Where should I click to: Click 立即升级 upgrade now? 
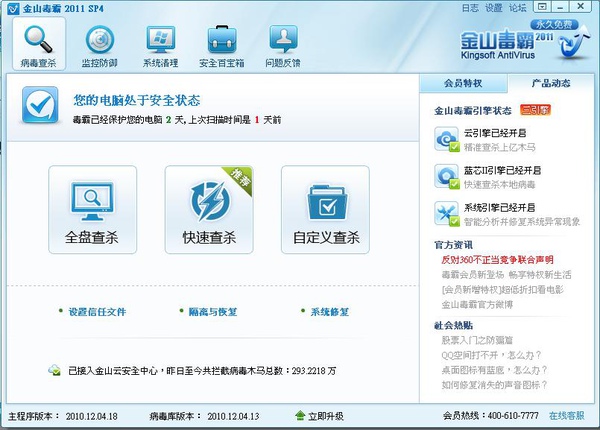pyautogui.click(x=326, y=416)
